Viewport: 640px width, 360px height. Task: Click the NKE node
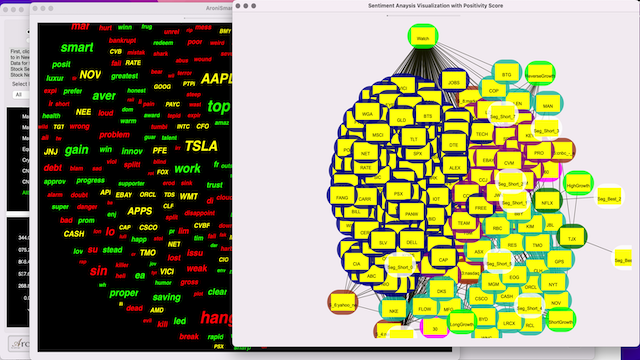point(393,309)
